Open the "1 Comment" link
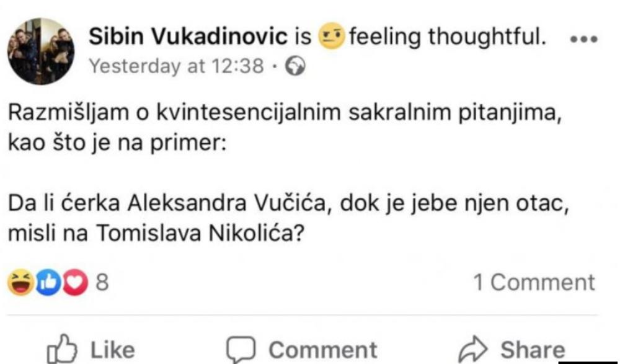 click(x=534, y=283)
